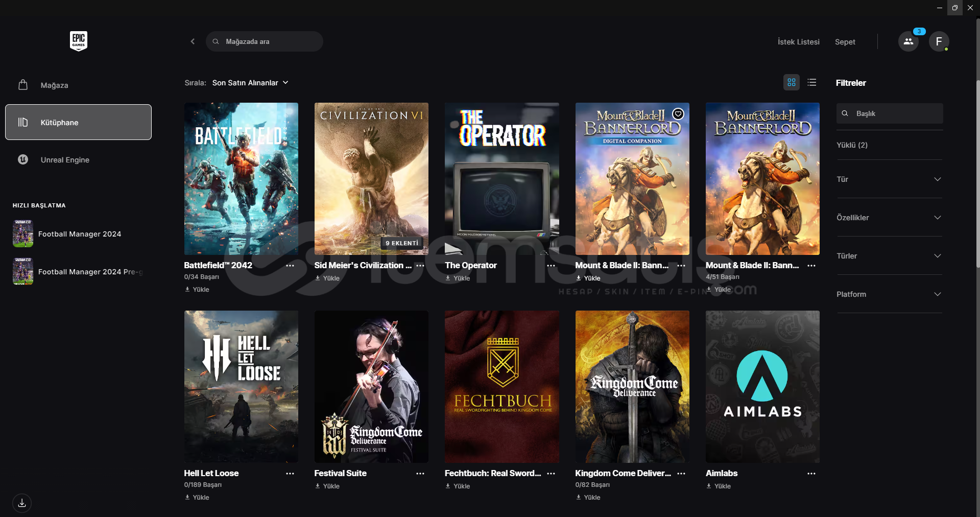
Task: Expand the Türler filter
Action: coord(889,256)
